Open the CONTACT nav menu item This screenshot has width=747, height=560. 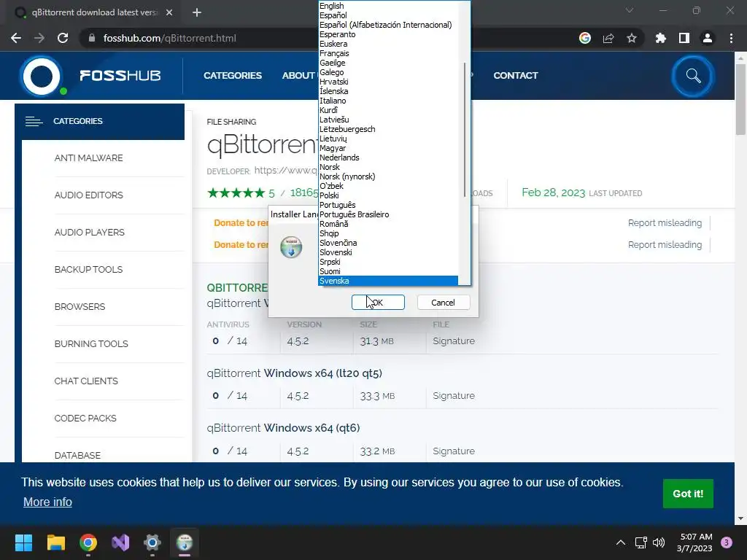click(516, 75)
